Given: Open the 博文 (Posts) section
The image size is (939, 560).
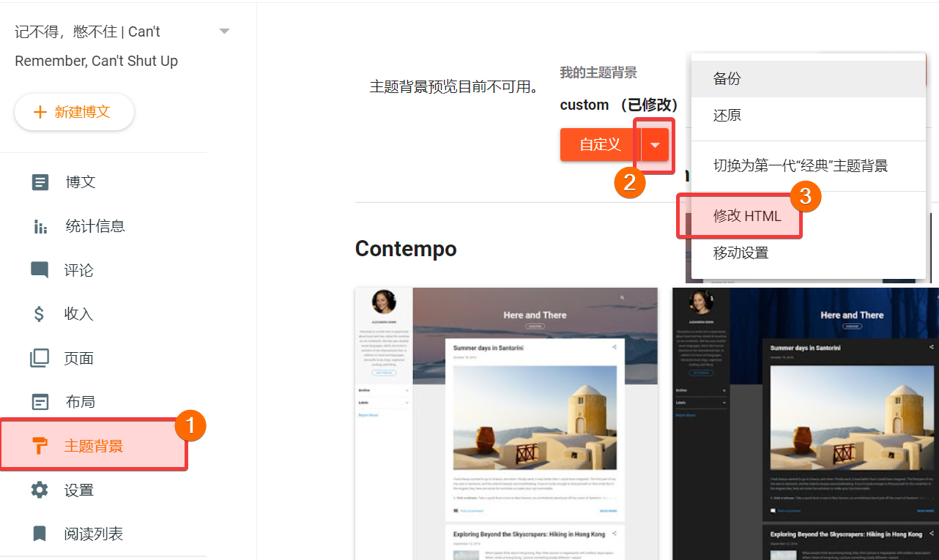Looking at the screenshot, I should coord(78,182).
